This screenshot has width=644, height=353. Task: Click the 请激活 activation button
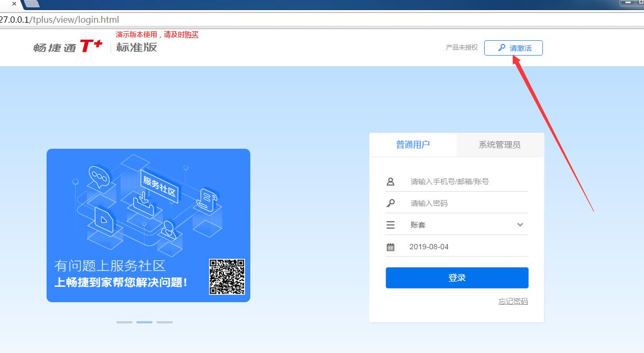pyautogui.click(x=514, y=48)
